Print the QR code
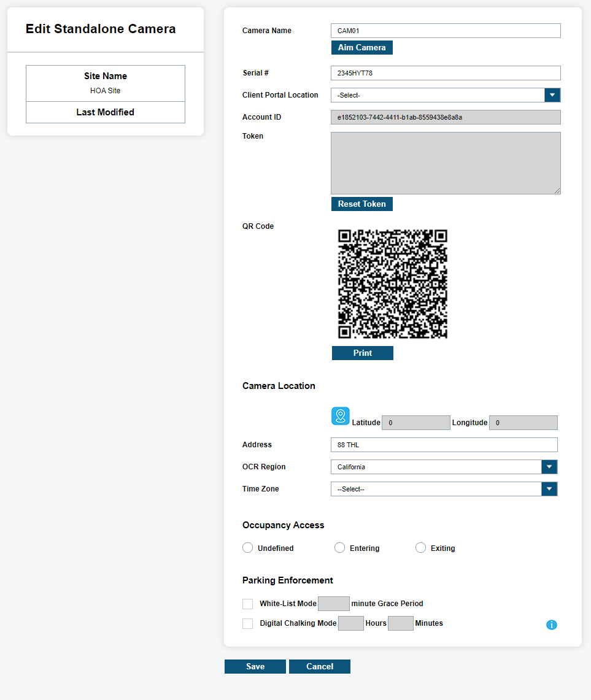This screenshot has width=591, height=700. [x=362, y=353]
